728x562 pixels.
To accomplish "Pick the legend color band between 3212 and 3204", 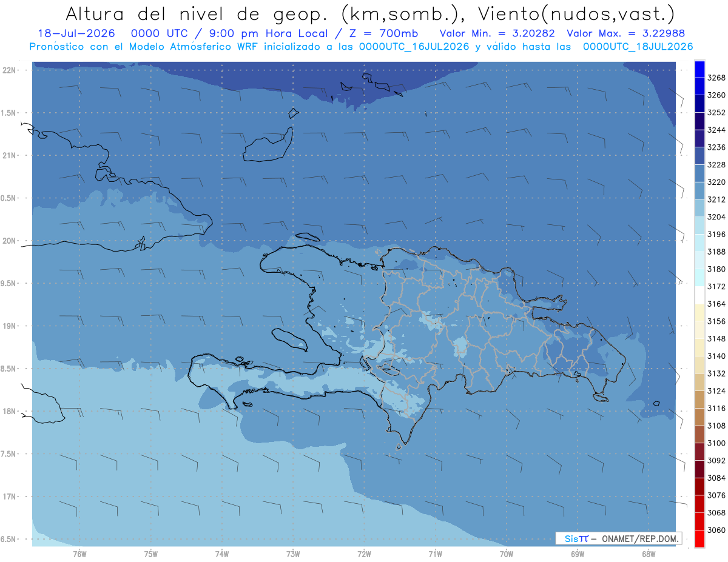I will (x=699, y=208).
